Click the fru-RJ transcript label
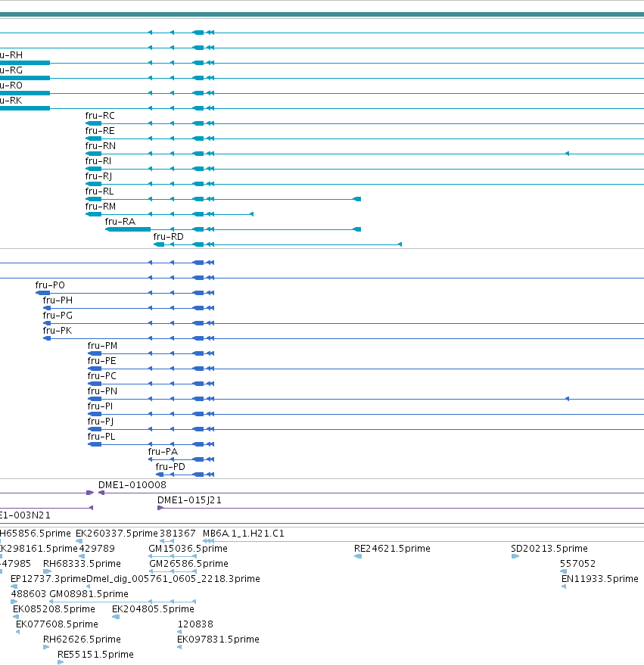The image size is (644, 666). (x=98, y=176)
